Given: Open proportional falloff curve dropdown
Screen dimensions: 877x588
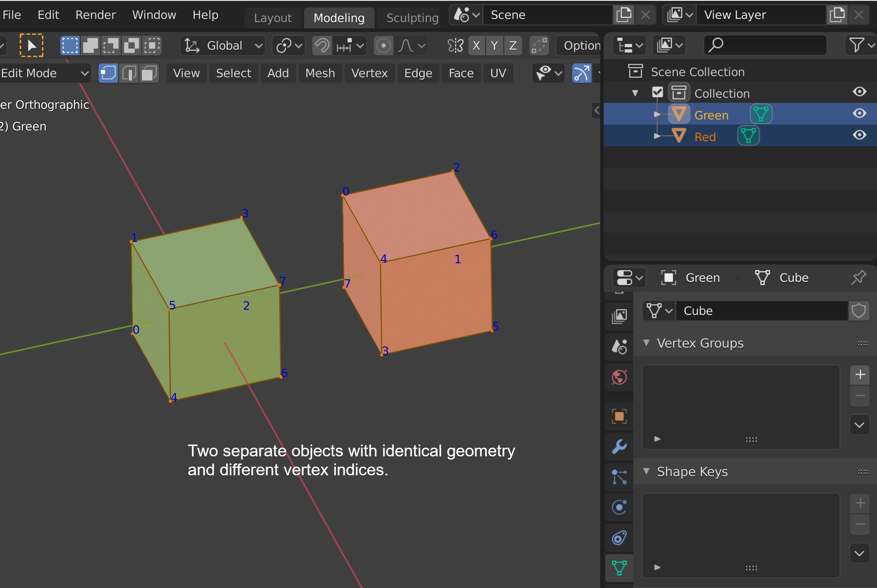Looking at the screenshot, I should click(411, 46).
